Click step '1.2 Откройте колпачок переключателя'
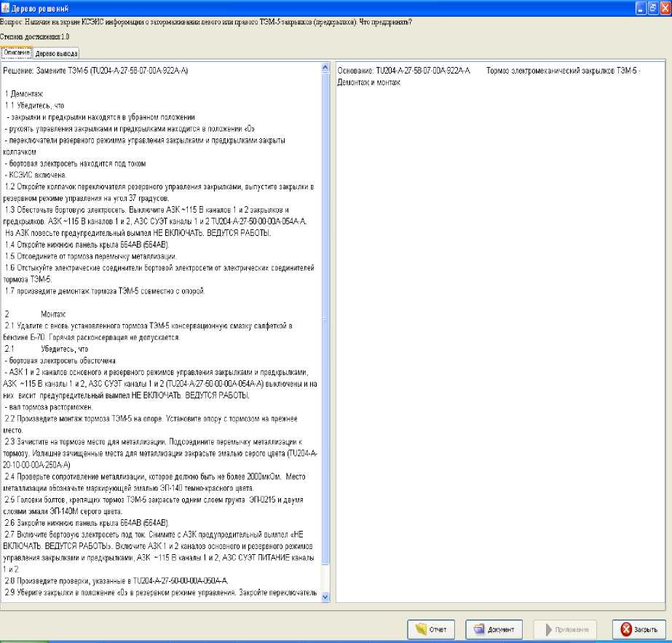This screenshot has width=672, height=643. point(159,192)
